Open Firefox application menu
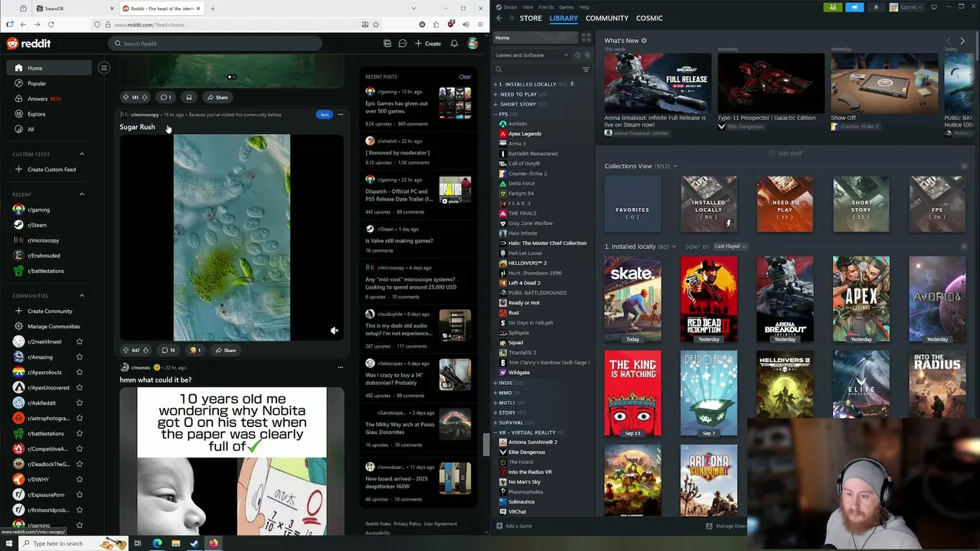The image size is (980, 551). tap(479, 24)
